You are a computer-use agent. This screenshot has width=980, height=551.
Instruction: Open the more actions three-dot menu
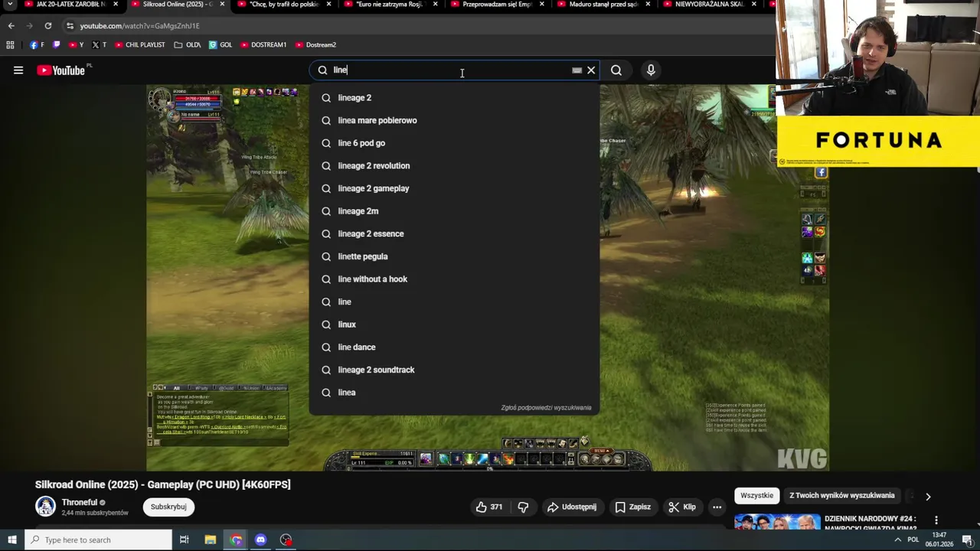[x=717, y=507]
